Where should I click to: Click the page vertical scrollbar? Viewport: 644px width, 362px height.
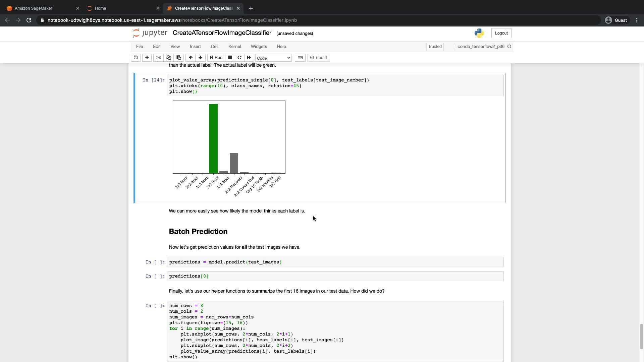(x=641, y=336)
